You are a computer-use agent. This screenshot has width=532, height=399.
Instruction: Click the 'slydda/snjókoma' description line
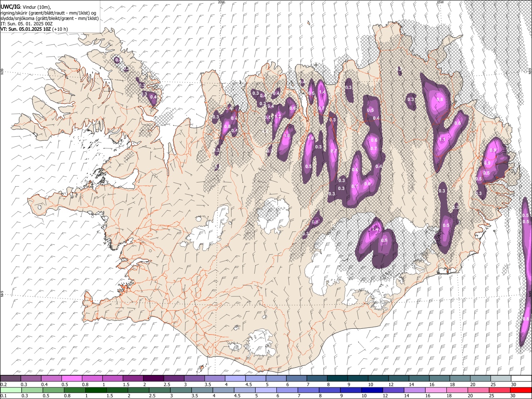tap(49, 18)
